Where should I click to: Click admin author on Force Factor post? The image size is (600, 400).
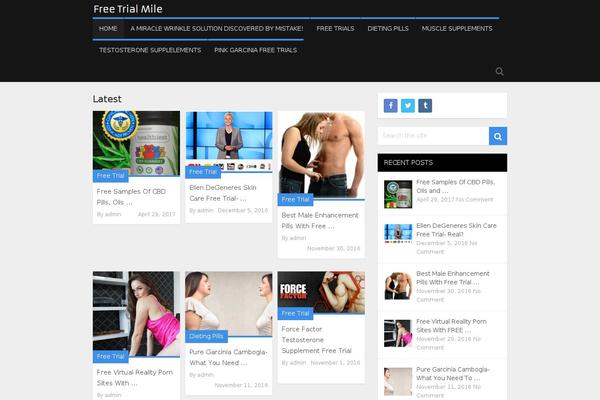298,362
